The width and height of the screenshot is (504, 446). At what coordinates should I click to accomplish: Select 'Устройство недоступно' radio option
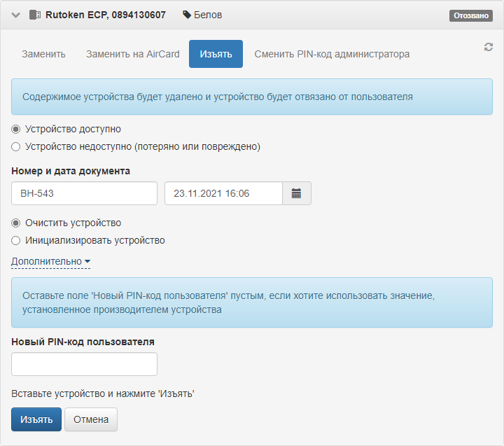coord(16,147)
